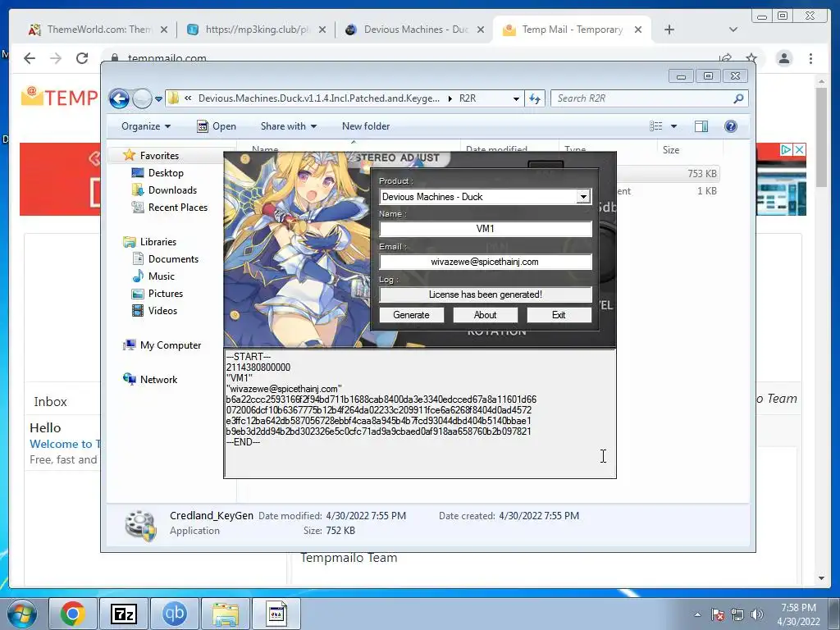
Task: Click Open in Explorer toolbar
Action: [x=217, y=126]
